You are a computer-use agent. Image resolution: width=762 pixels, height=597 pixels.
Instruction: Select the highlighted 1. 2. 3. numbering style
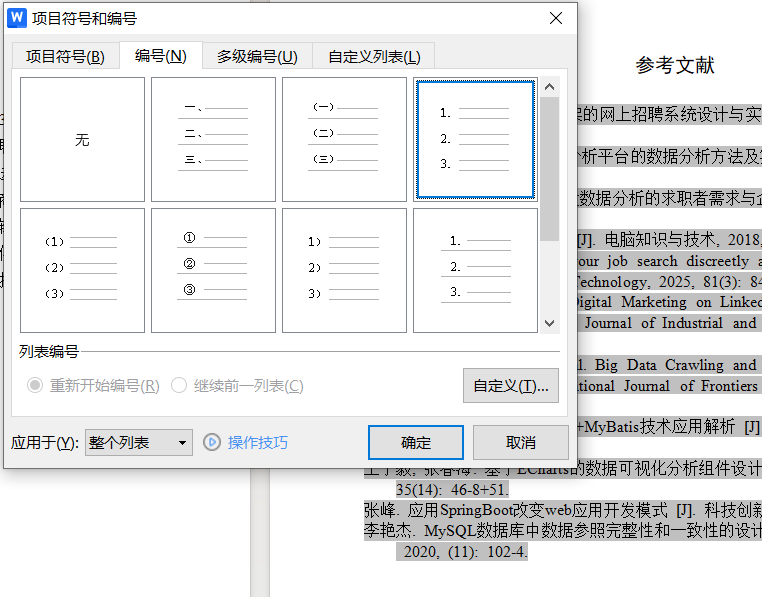tap(475, 140)
